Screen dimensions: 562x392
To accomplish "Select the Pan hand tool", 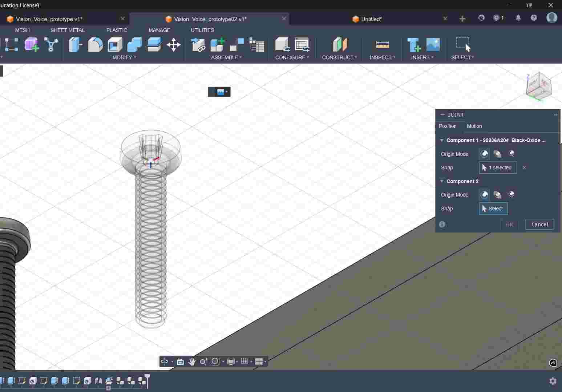I will pos(192,361).
